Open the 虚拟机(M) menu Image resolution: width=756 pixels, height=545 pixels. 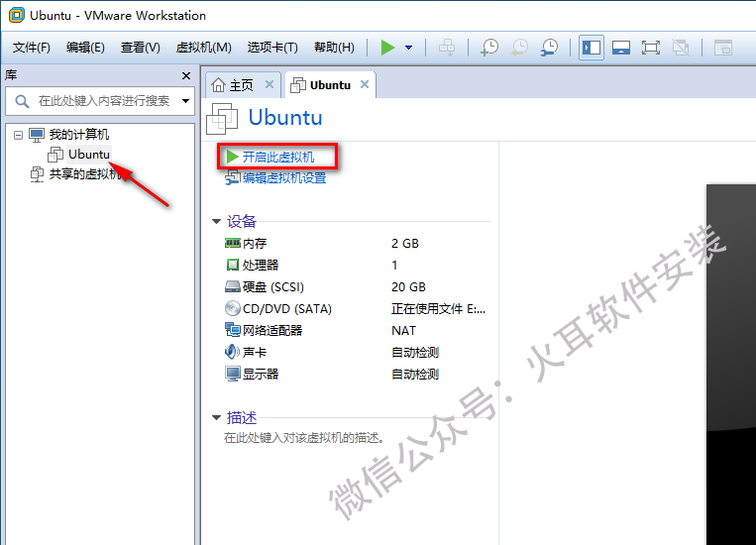[x=203, y=48]
